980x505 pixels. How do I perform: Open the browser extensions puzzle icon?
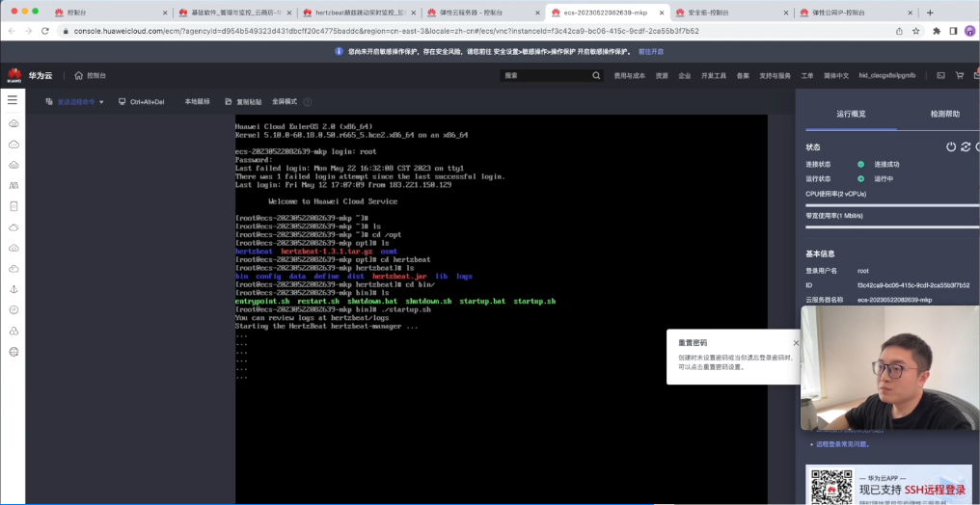(x=937, y=31)
